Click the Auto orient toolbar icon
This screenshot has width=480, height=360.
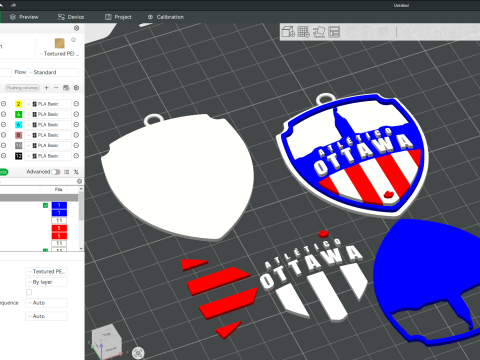click(319, 32)
